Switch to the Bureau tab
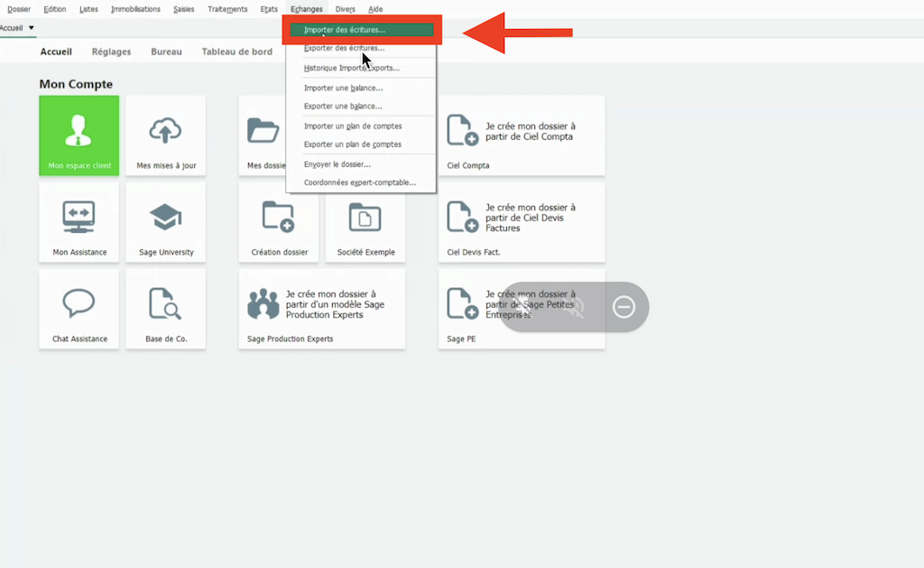 click(166, 51)
